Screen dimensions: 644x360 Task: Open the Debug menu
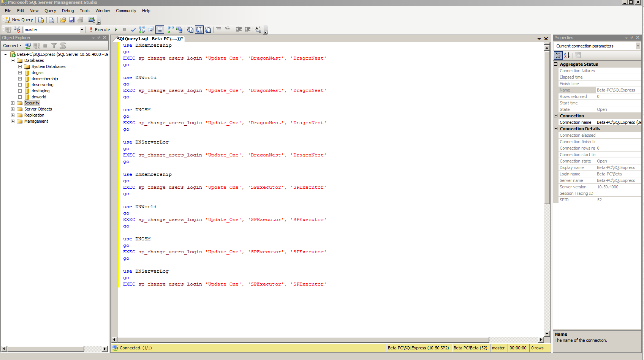[68, 11]
